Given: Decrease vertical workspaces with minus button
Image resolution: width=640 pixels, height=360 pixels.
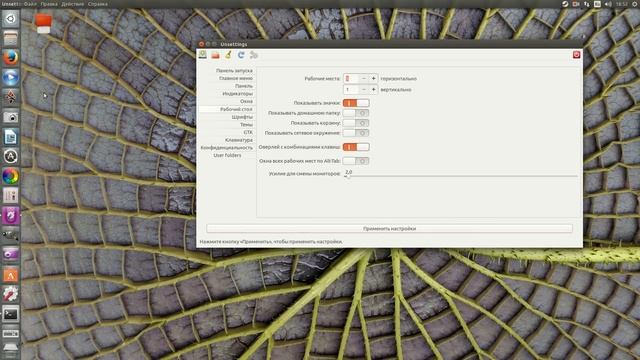Looking at the screenshot, I should [364, 89].
